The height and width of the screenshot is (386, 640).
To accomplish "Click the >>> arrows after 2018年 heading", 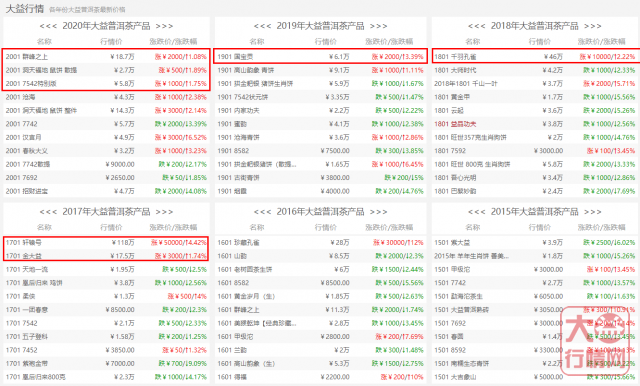I will [593, 27].
